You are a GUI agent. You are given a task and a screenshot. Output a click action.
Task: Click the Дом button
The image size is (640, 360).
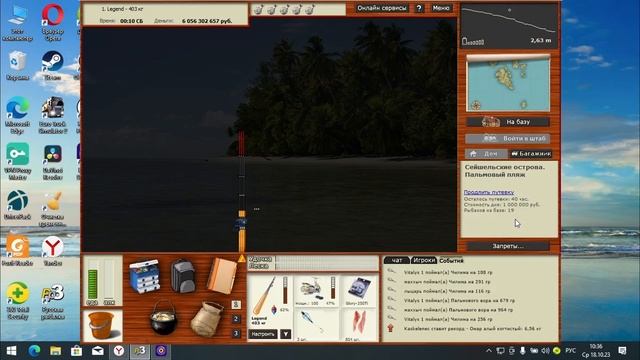point(486,153)
